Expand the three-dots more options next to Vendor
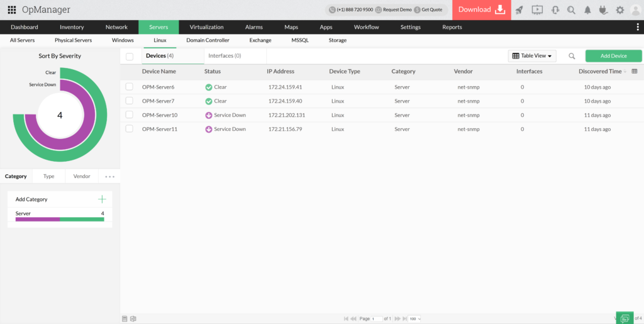This screenshot has width=644, height=324. click(110, 177)
